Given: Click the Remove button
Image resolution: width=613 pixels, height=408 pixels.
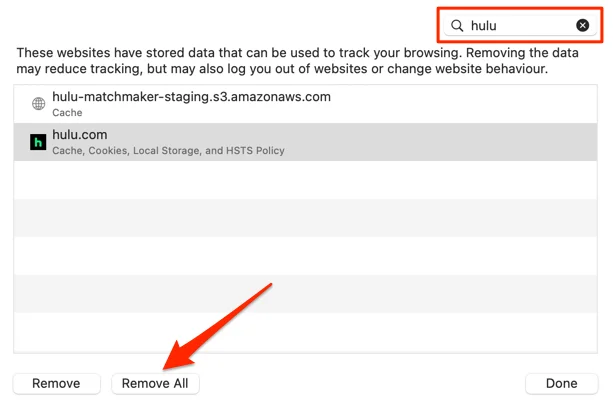Looking at the screenshot, I should 56,383.
